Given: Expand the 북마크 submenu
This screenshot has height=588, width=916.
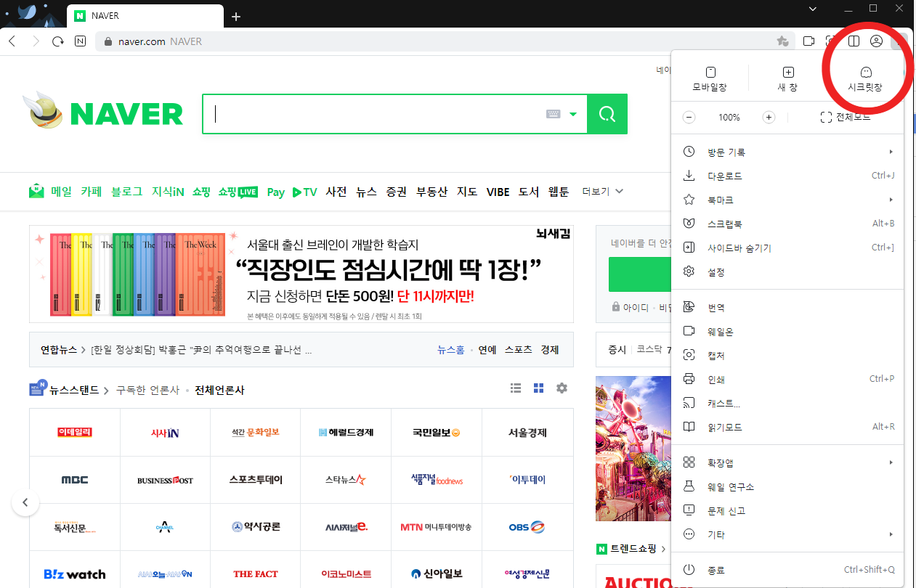Looking at the screenshot, I should click(788, 200).
